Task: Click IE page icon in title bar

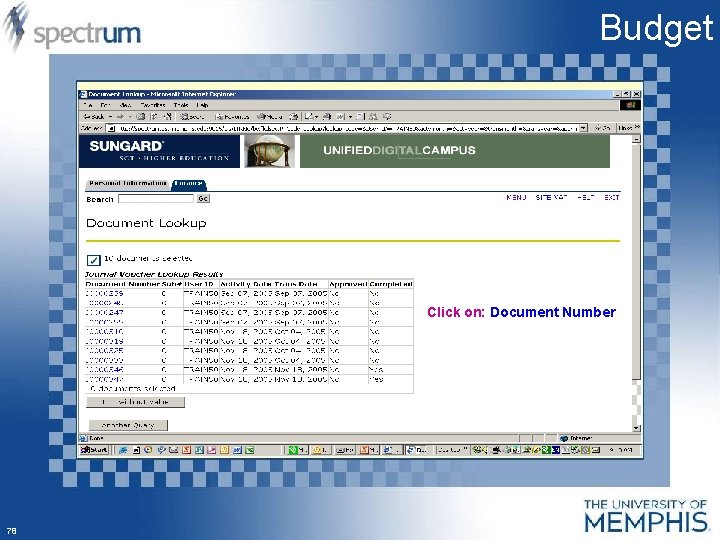Action: tap(83, 94)
